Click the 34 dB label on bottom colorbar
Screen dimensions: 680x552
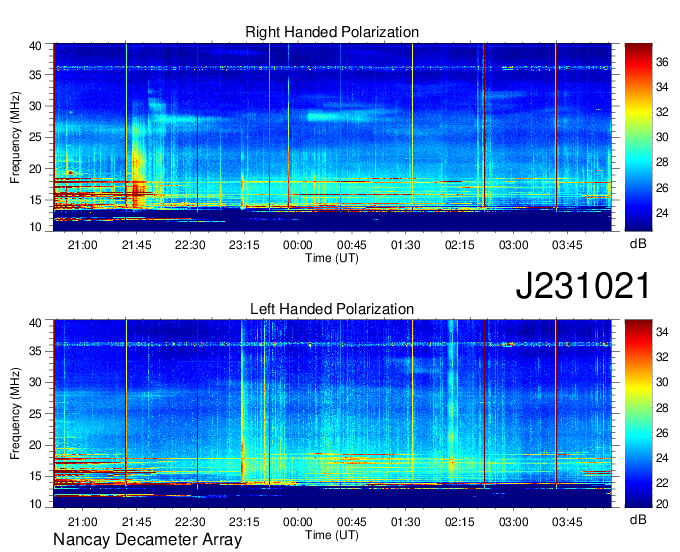(662, 332)
